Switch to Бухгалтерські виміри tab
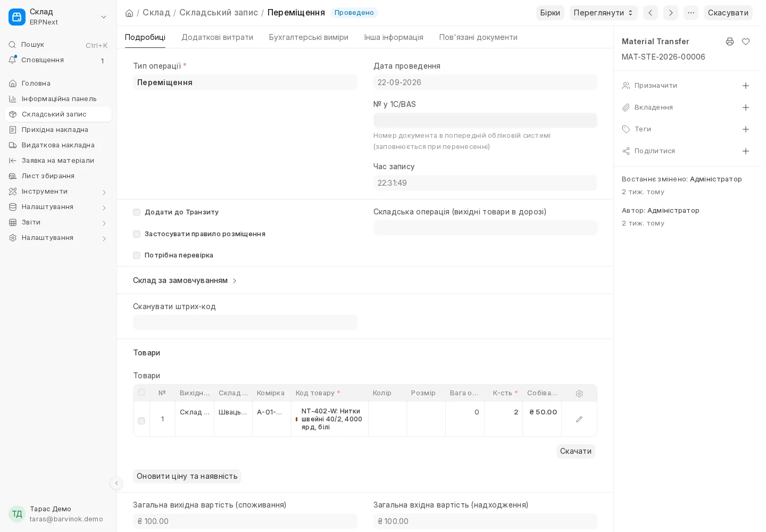This screenshot has height=532, width=766. [309, 37]
